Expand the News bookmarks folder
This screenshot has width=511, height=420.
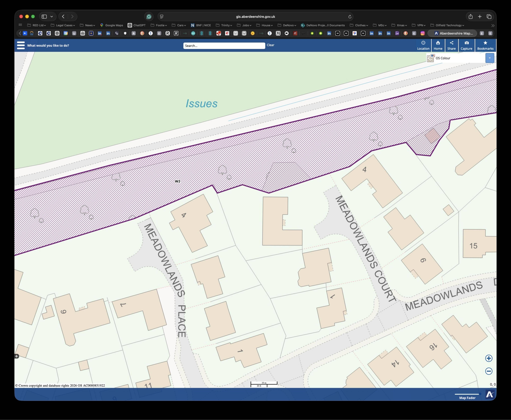[x=87, y=25]
